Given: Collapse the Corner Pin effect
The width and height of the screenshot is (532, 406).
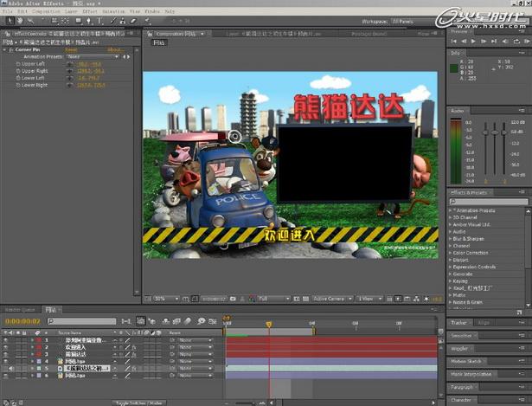Looking at the screenshot, I should pos(4,49).
